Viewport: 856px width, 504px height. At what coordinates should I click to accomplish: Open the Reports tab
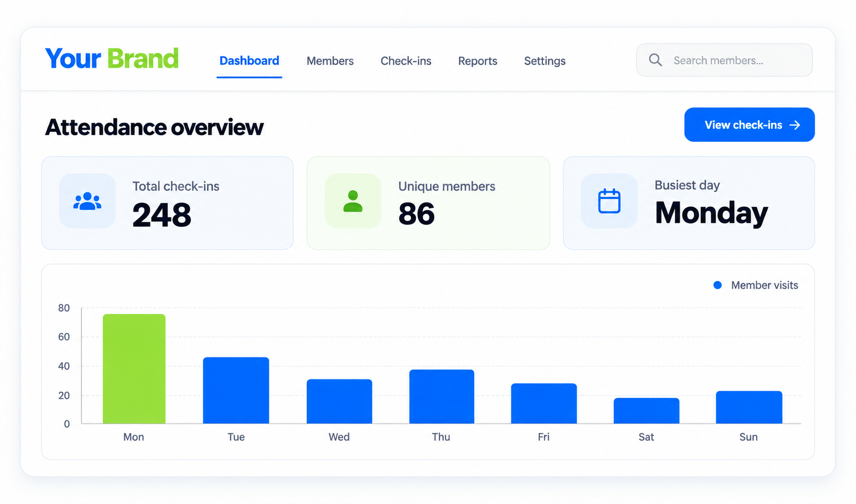[478, 61]
